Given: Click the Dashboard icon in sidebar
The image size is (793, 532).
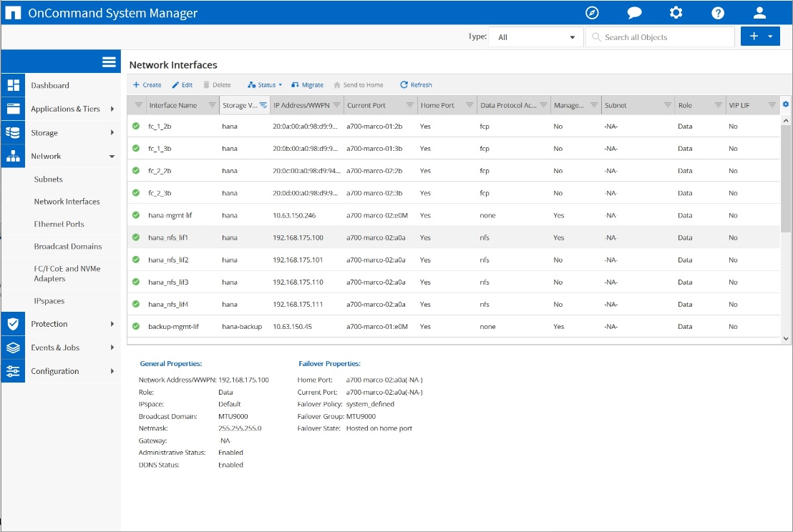Looking at the screenshot, I should click(x=14, y=85).
